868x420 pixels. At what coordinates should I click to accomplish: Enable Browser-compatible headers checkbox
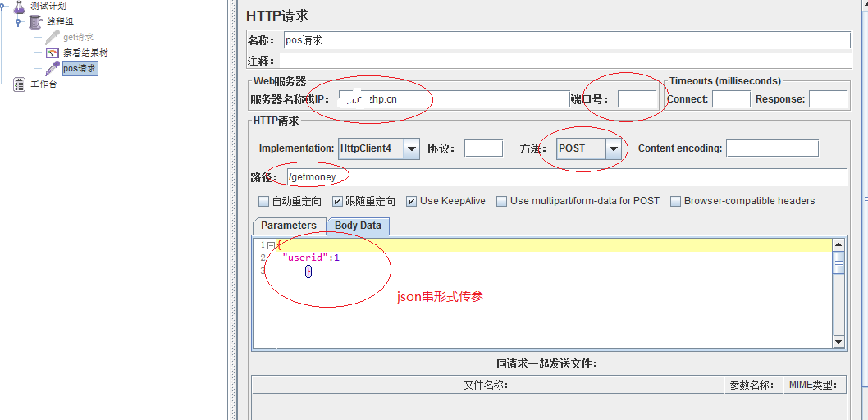coord(675,202)
